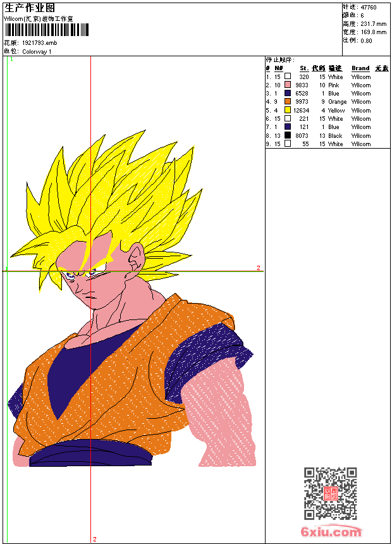This screenshot has width=392, height=544.
Task: Click the 'Yellow' color description
Action: 336,111
